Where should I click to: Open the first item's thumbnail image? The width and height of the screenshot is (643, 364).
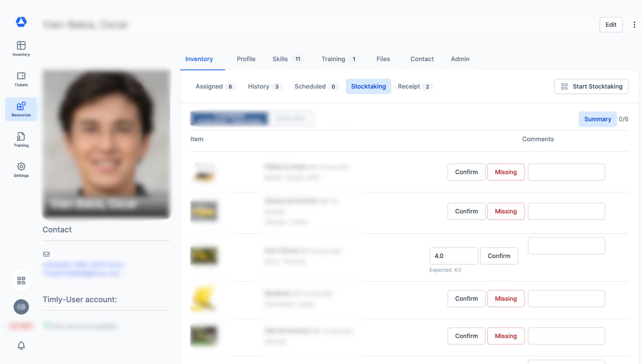click(x=204, y=172)
